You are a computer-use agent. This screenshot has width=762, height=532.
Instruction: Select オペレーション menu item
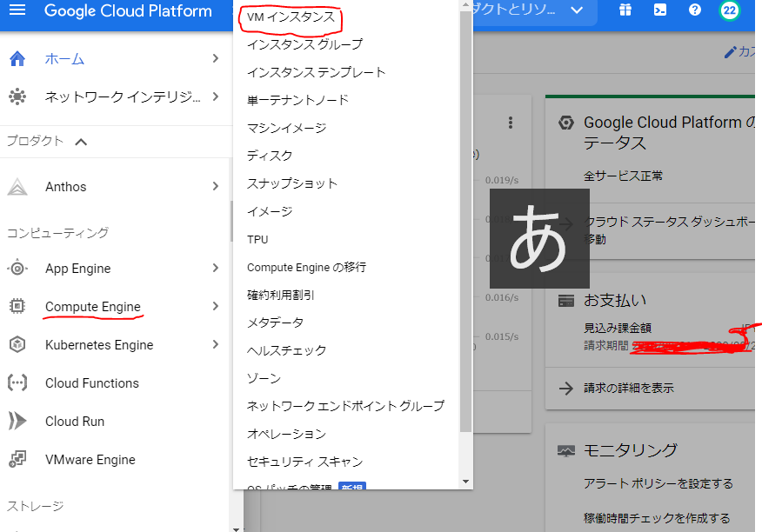287,434
